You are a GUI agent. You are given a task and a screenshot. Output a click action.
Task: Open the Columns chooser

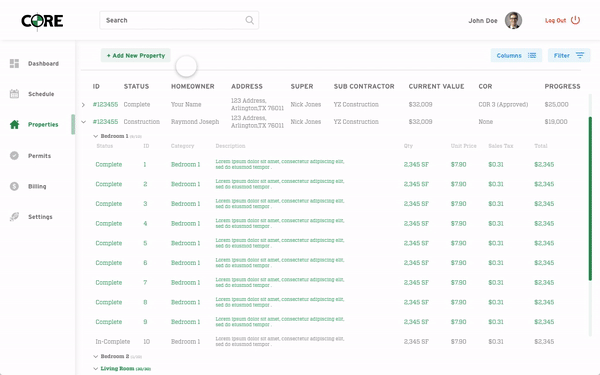pyautogui.click(x=516, y=55)
